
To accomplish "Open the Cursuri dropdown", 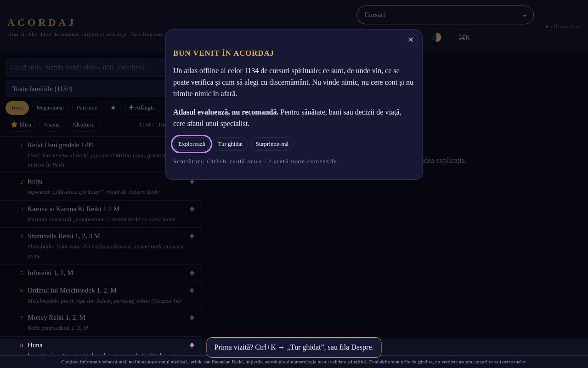I will pos(445,15).
